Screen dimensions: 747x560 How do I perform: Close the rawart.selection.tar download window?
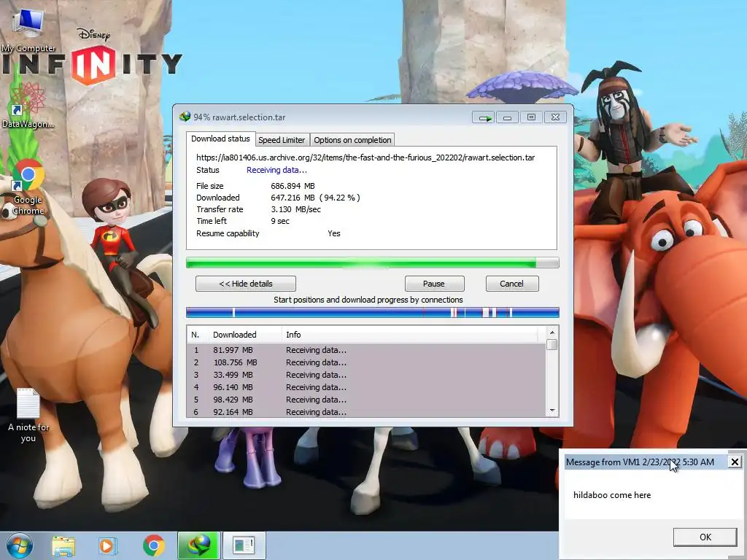[555, 117]
